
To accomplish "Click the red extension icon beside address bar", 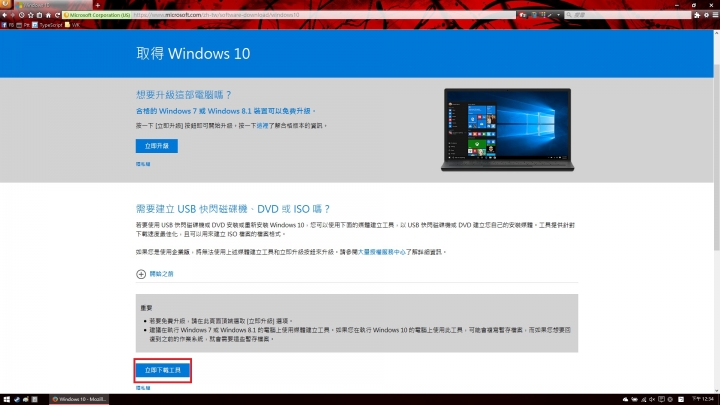I will tap(523, 15).
